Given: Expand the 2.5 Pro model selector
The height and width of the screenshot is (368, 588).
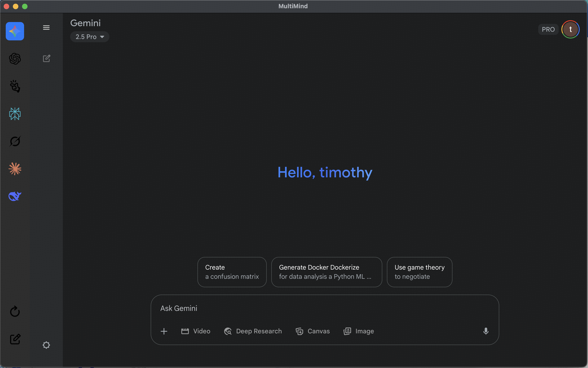Looking at the screenshot, I should click(x=90, y=37).
